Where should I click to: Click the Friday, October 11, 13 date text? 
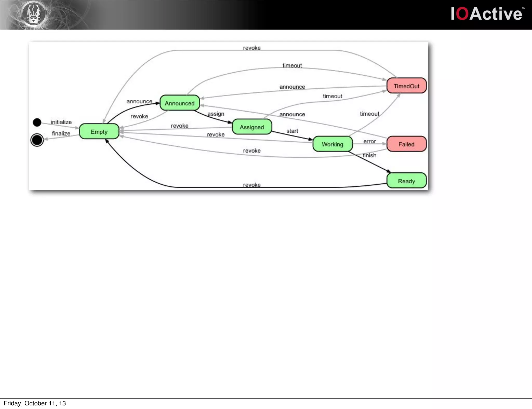(35, 403)
